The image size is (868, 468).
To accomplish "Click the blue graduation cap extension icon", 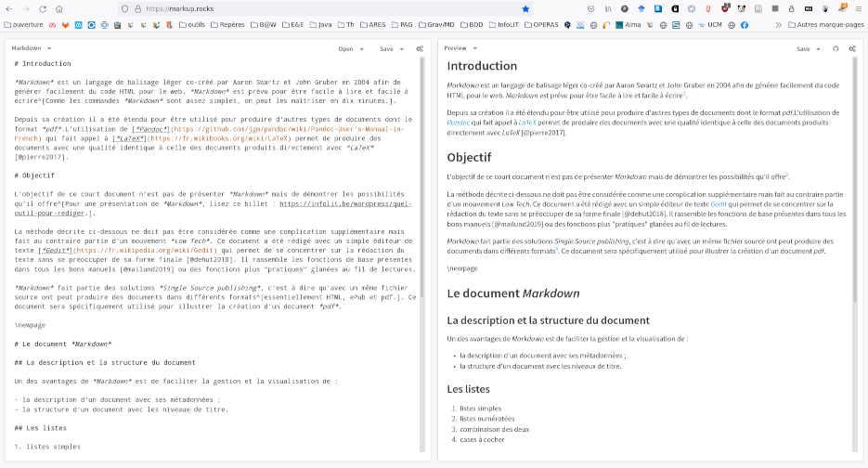I will tap(641, 9).
